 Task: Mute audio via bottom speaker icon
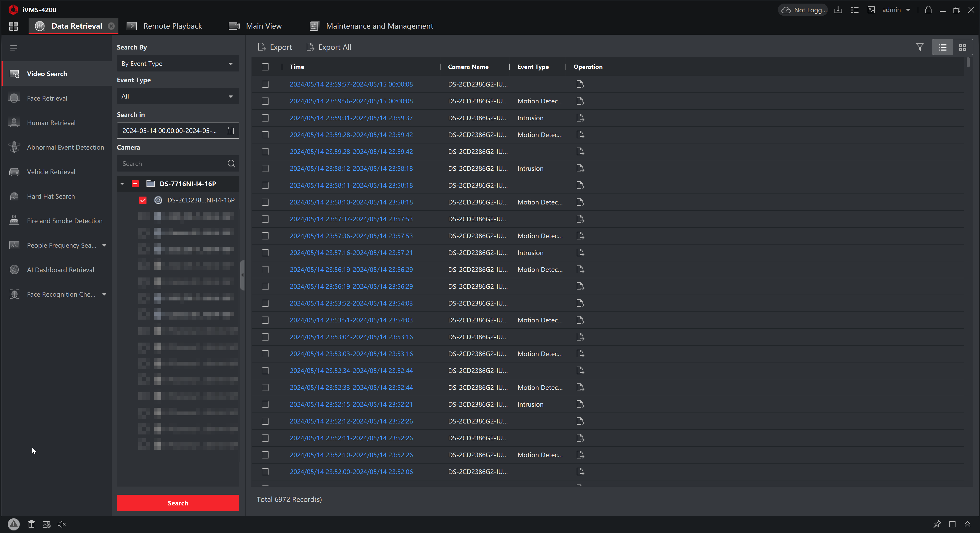coord(62,524)
